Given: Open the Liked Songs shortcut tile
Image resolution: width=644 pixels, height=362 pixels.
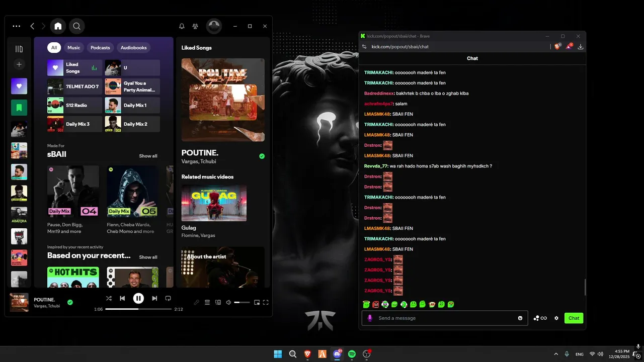Looking at the screenshot, I should (x=74, y=68).
